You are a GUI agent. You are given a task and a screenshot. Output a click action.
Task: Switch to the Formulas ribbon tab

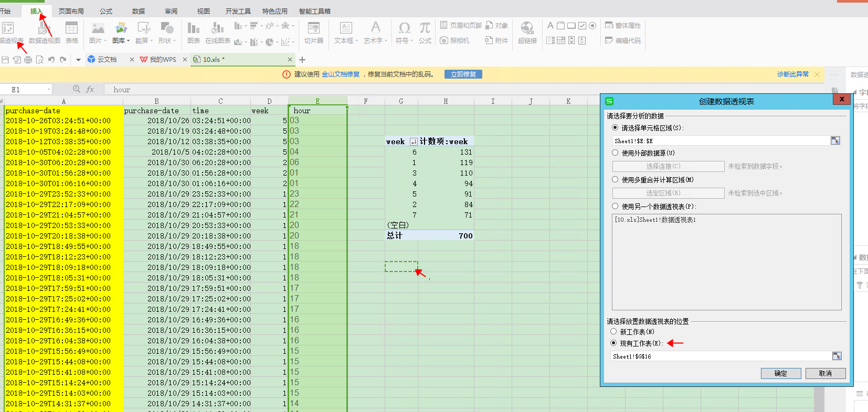pos(106,11)
